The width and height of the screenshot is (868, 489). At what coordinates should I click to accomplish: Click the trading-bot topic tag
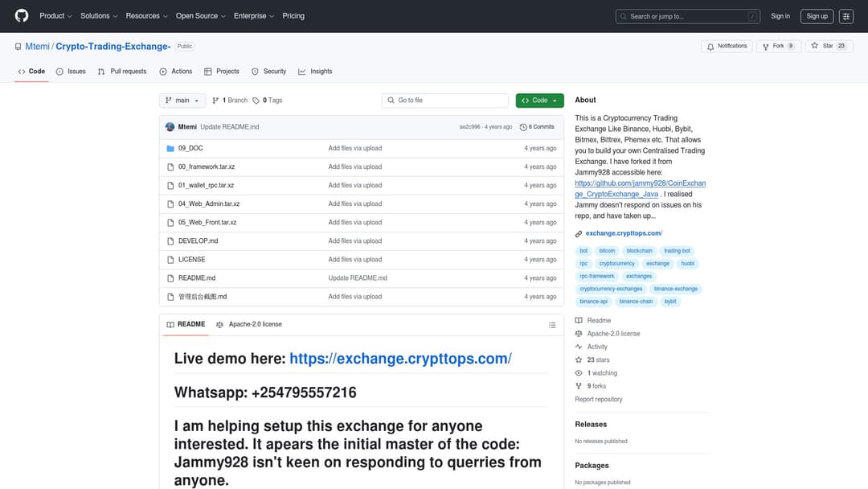[x=677, y=251]
